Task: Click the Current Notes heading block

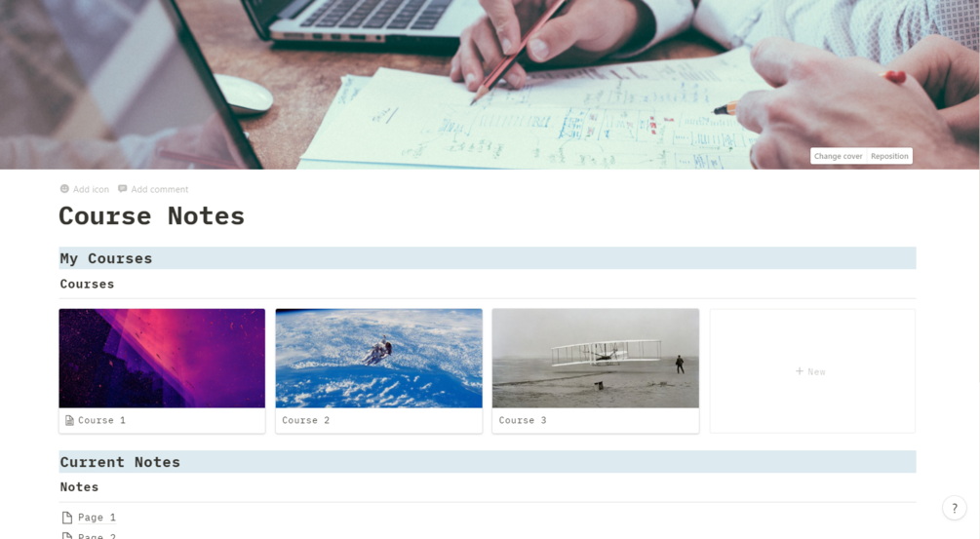Action: pos(488,462)
